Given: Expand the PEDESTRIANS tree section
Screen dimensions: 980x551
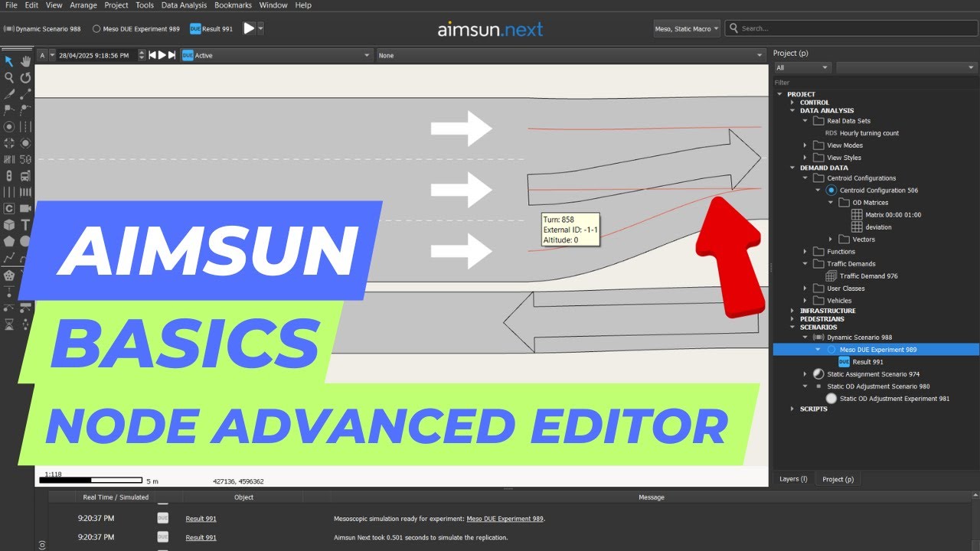Looking at the screenshot, I should [x=792, y=319].
